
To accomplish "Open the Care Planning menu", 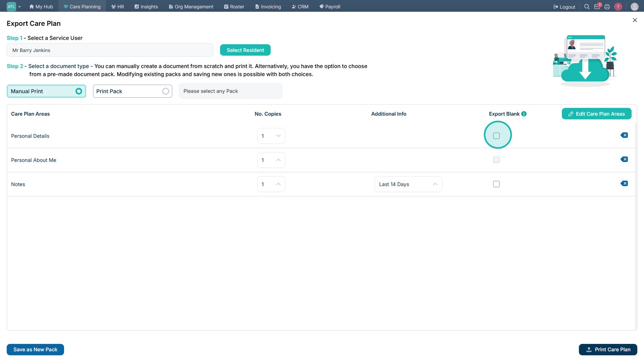I will pyautogui.click(x=82, y=6).
